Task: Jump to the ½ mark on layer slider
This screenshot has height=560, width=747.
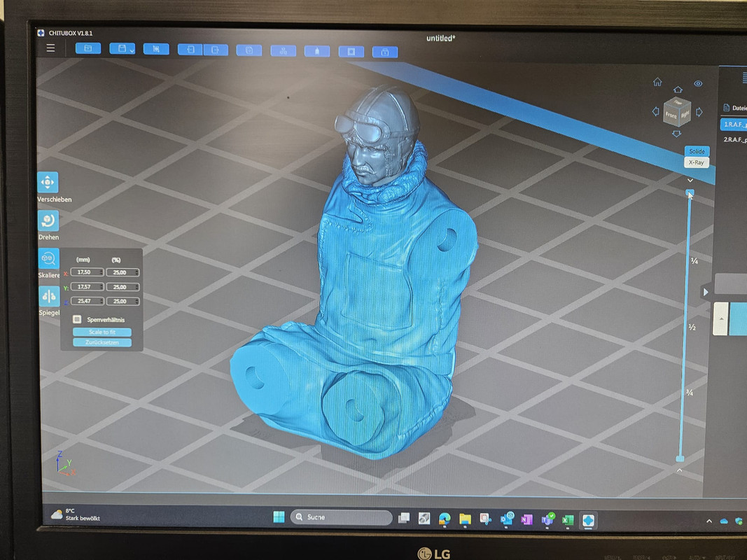Action: point(692,327)
